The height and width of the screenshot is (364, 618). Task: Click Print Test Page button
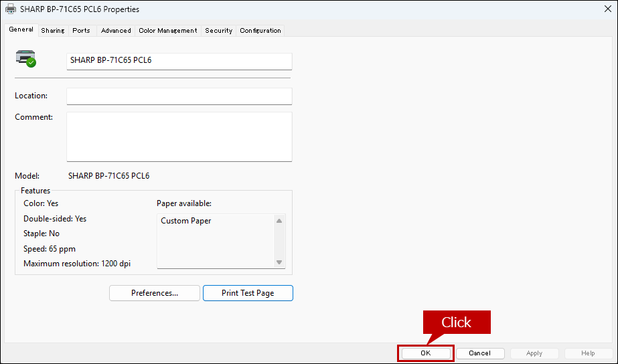(248, 293)
